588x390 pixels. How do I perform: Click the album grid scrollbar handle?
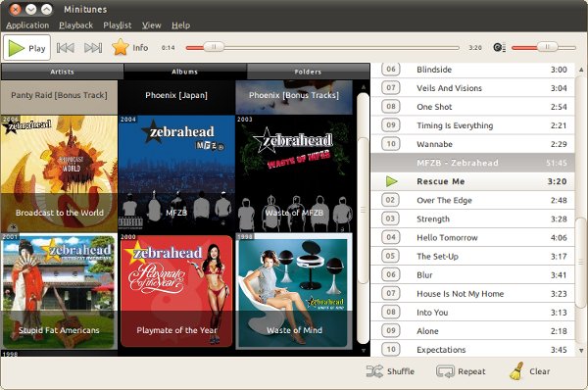point(363,210)
